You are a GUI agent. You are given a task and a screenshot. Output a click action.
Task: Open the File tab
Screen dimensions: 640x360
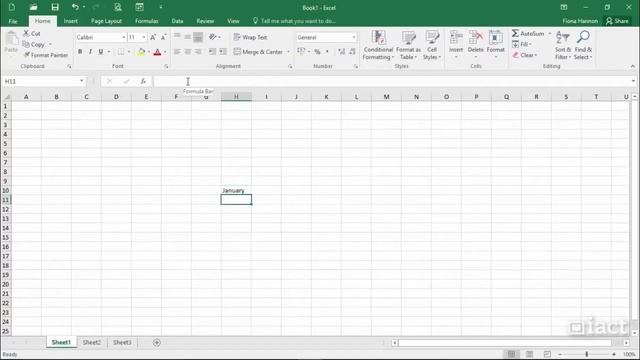tap(13, 21)
